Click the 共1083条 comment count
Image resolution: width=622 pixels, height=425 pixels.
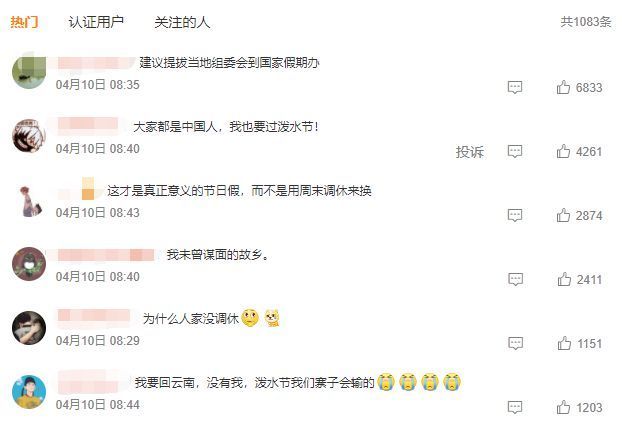click(586, 22)
